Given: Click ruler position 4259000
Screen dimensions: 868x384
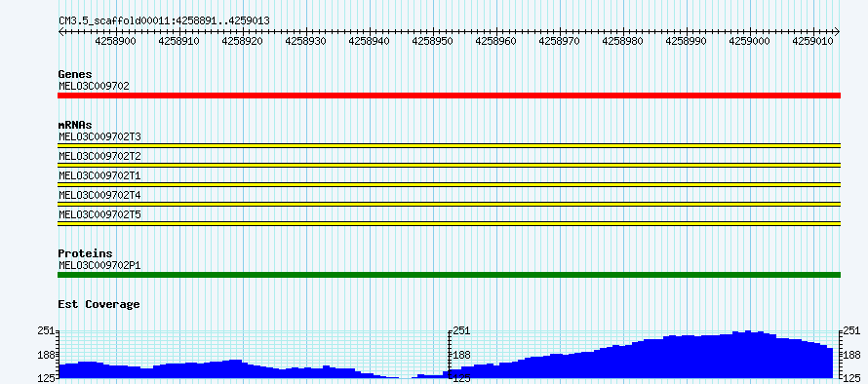Looking at the screenshot, I should pos(750,41).
